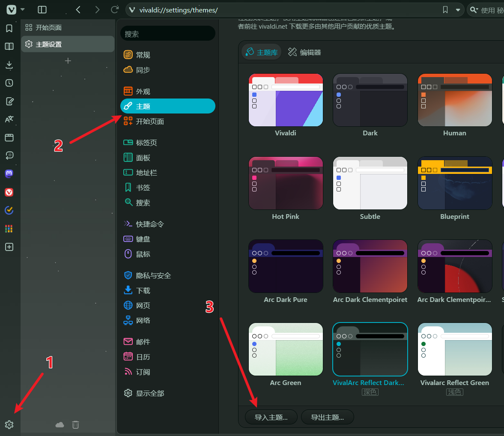The image size is (504, 436).
Task: Switch to the 编辑器 tab
Action: 304,52
